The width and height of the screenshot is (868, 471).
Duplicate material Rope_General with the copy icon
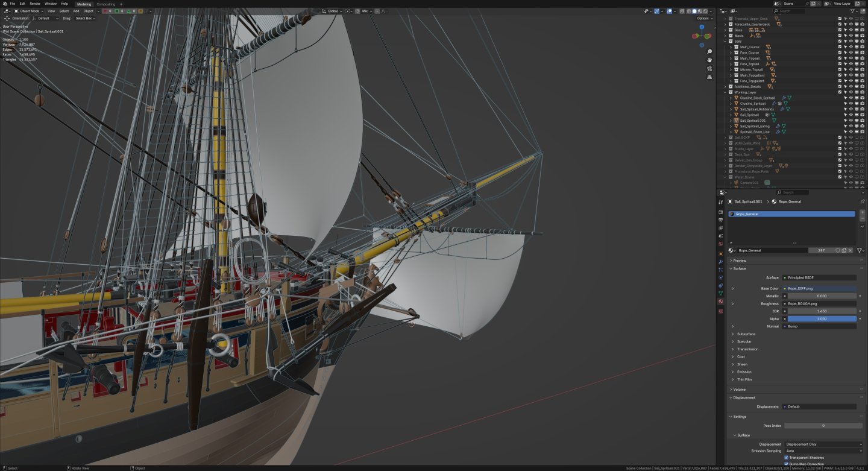(x=844, y=250)
